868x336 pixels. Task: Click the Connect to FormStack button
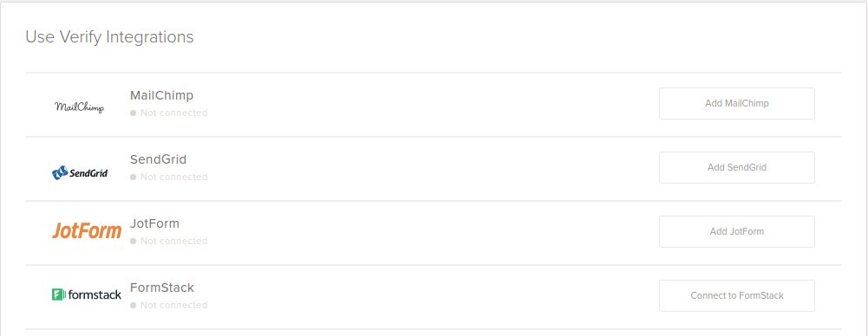pyautogui.click(x=737, y=295)
